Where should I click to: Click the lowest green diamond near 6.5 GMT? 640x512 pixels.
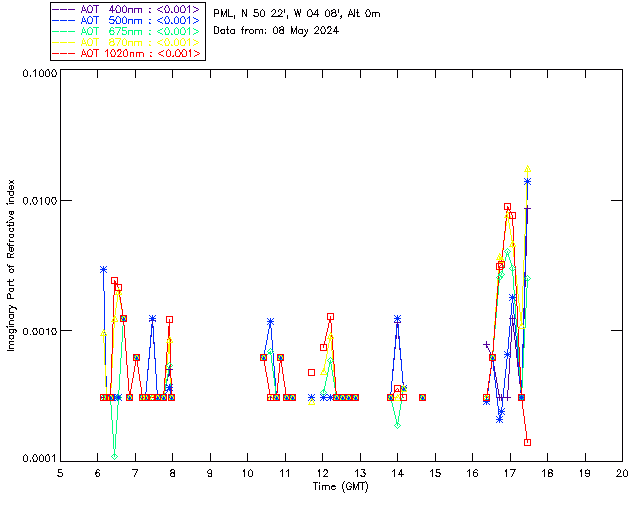pos(114,456)
